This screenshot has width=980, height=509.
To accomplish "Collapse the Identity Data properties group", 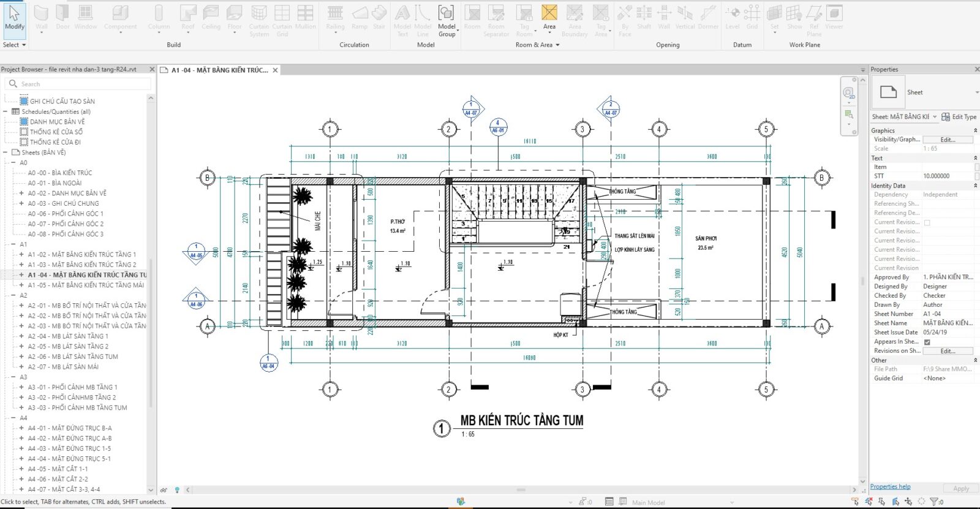I will coord(976,186).
